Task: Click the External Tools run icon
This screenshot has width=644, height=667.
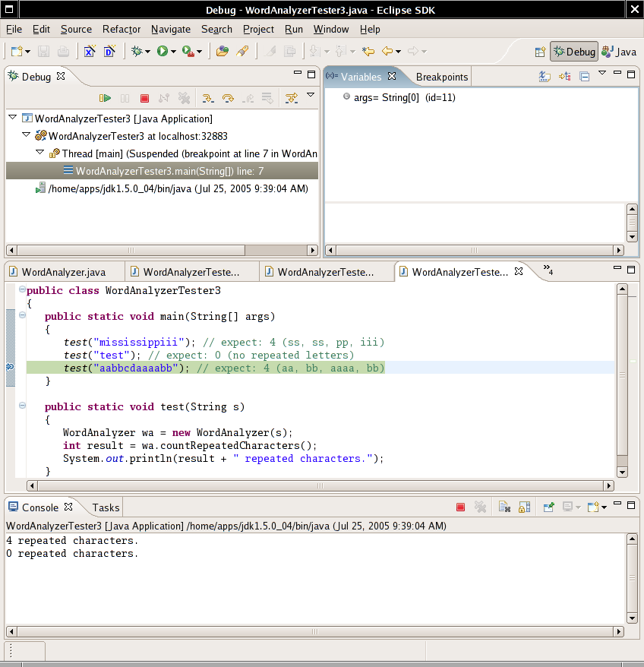Action: pos(188,52)
